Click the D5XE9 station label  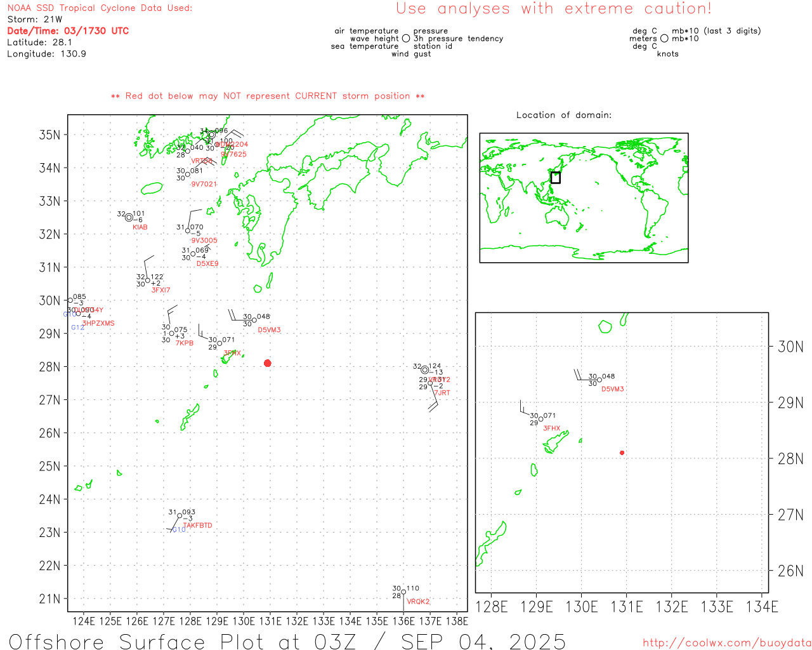point(207,264)
